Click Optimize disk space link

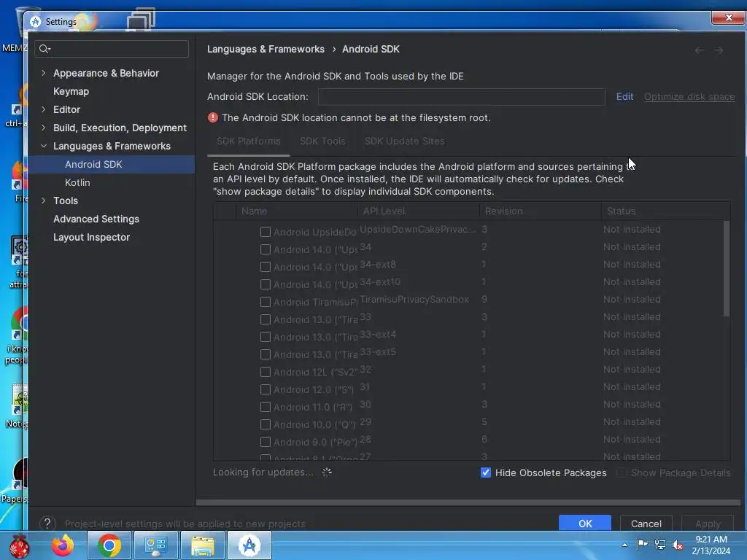[x=689, y=97]
